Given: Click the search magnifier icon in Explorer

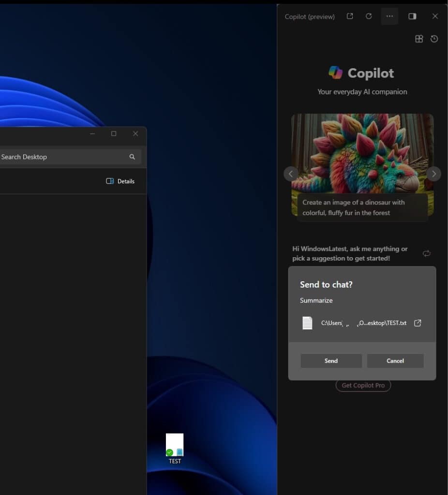Looking at the screenshot, I should coord(132,157).
